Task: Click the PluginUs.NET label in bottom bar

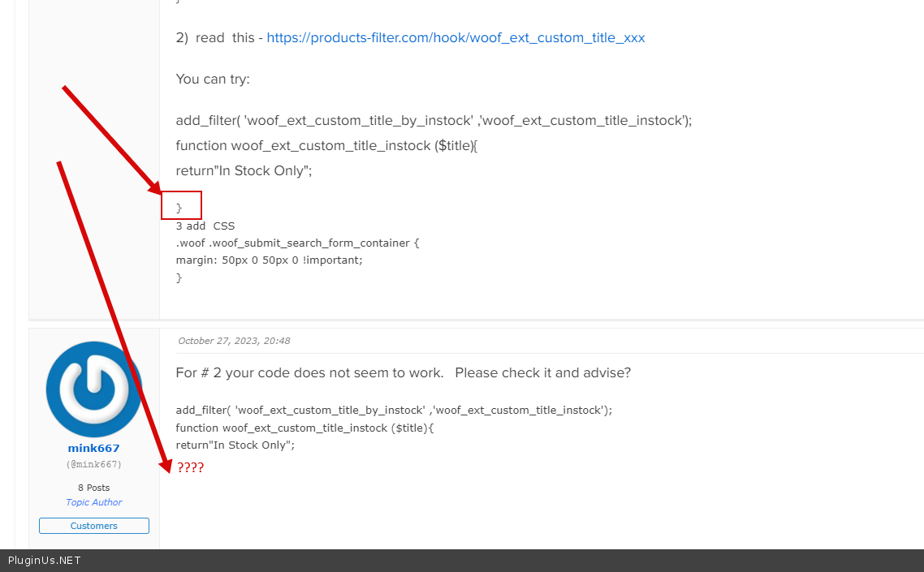Action: (x=45, y=561)
